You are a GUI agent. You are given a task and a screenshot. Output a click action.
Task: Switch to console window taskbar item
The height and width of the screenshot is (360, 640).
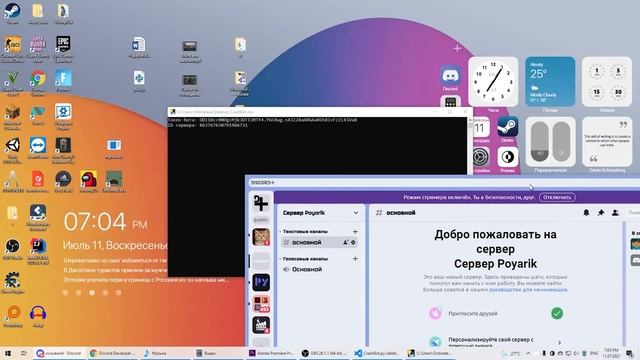pyautogui.click(x=431, y=353)
